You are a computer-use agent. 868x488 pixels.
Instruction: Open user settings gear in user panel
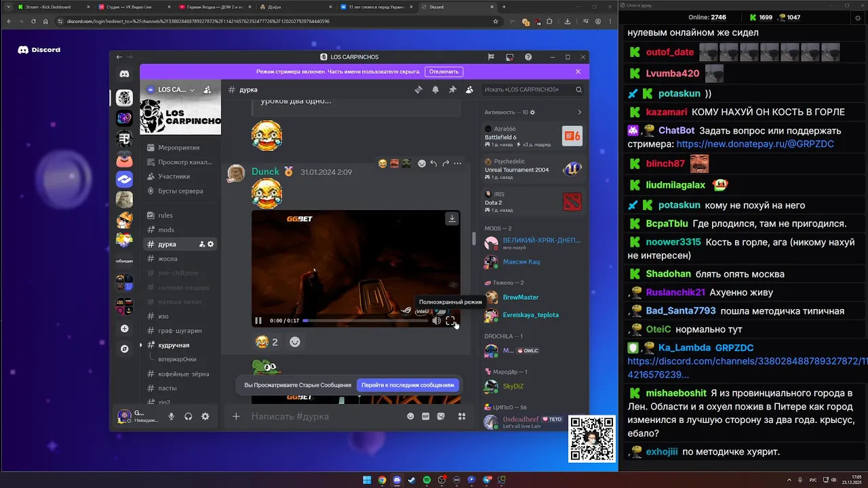click(205, 416)
